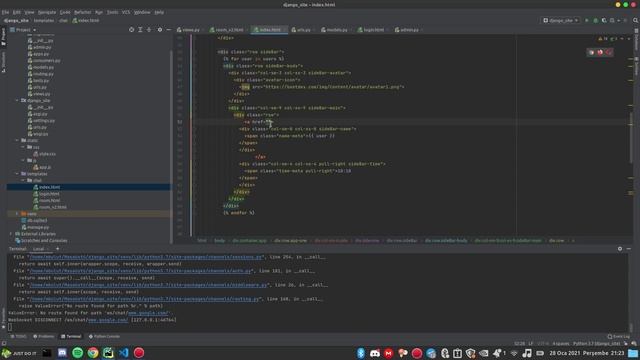
Task: Click the Debug bug icon
Action: pos(596,20)
